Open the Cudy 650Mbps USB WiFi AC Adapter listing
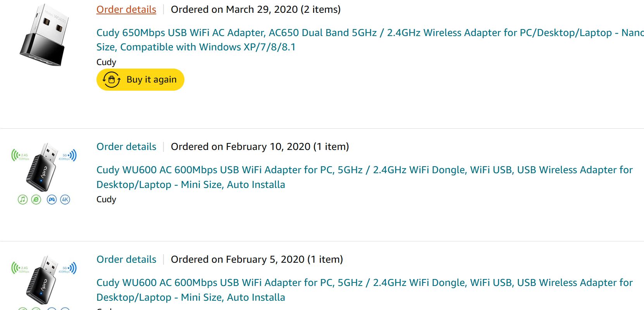The height and width of the screenshot is (310, 644). 370,40
